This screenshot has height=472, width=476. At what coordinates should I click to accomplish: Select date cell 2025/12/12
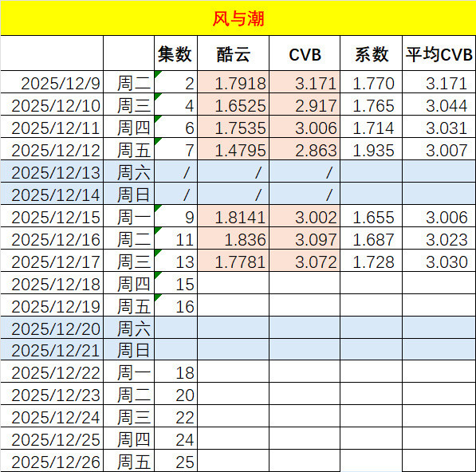[x=52, y=149]
